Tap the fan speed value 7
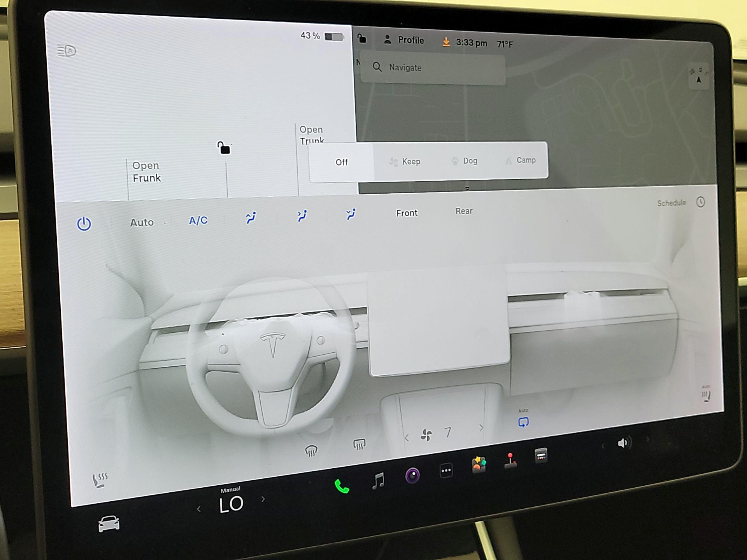This screenshot has height=560, width=747. click(448, 432)
